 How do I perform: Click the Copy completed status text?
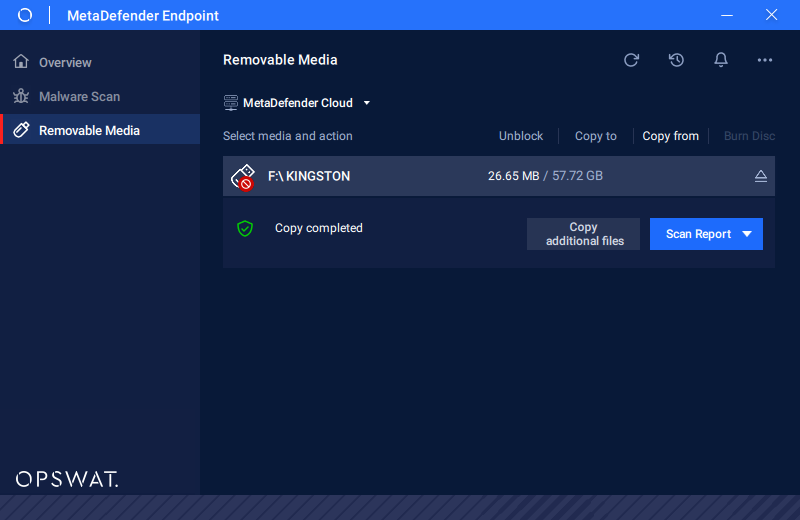(x=318, y=228)
